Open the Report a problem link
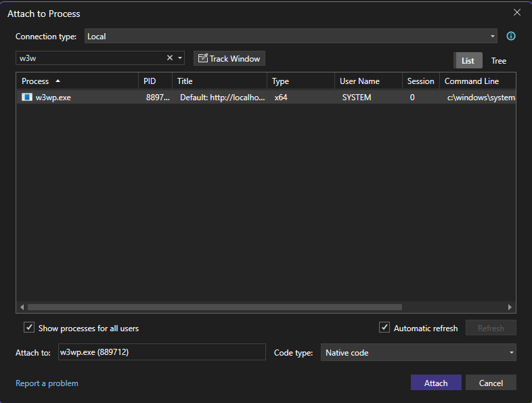The height and width of the screenshot is (403, 532). (47, 383)
